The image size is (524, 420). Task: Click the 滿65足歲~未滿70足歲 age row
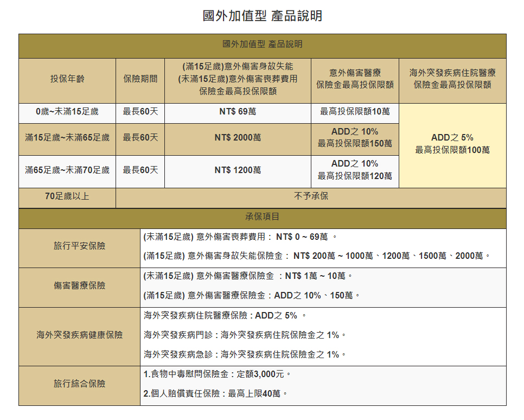point(67,170)
